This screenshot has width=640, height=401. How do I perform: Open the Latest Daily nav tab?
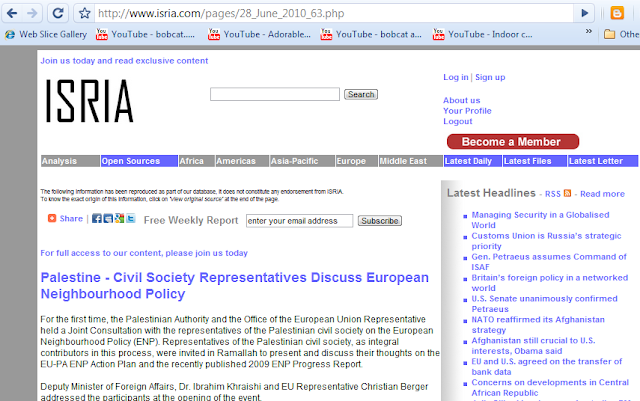click(x=473, y=161)
